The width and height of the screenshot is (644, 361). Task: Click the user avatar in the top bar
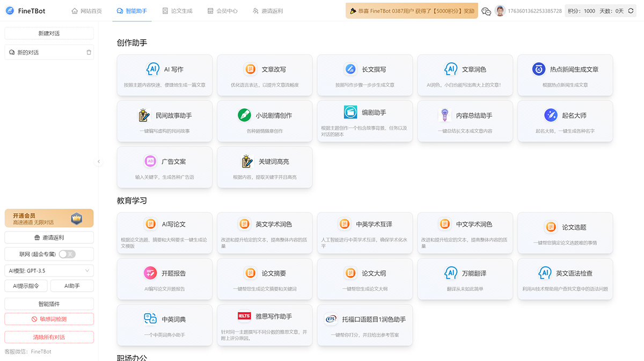pos(500,10)
